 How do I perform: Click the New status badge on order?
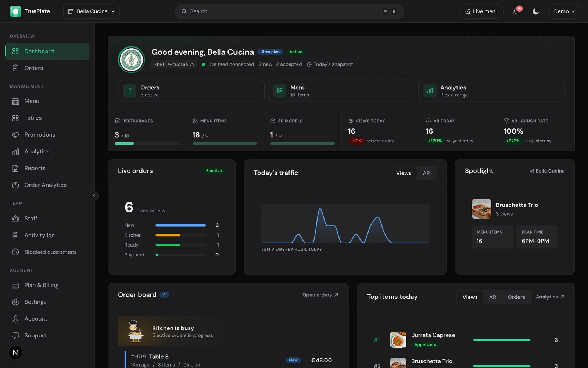(293, 360)
